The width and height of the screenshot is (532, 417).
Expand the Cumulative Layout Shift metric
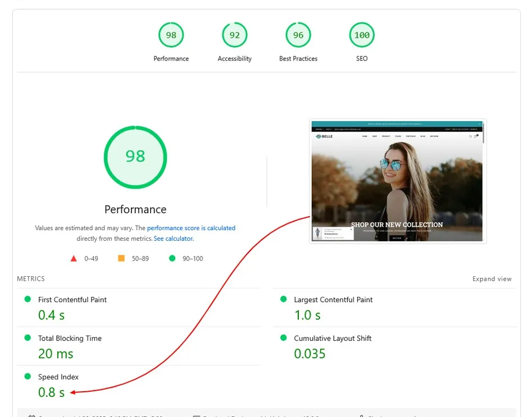pos(333,338)
